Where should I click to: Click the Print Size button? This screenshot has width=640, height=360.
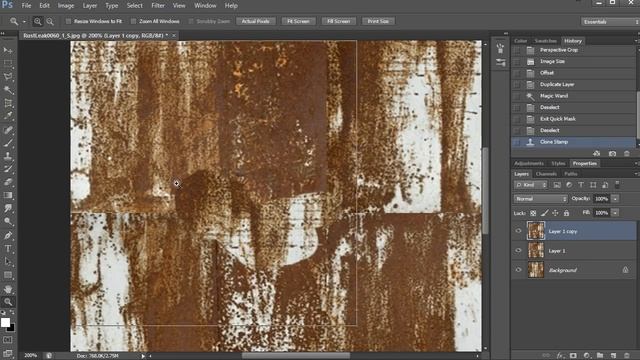point(378,21)
